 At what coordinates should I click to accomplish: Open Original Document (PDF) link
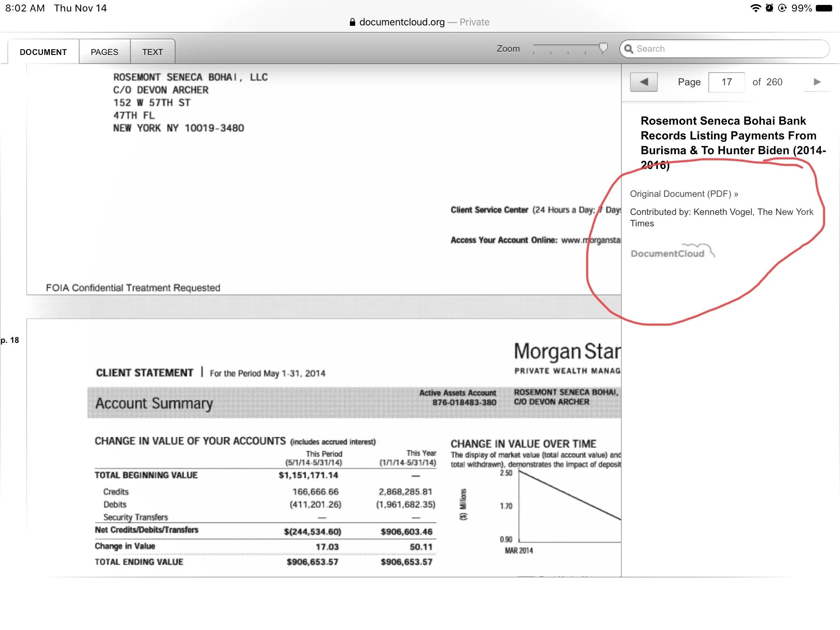click(684, 194)
